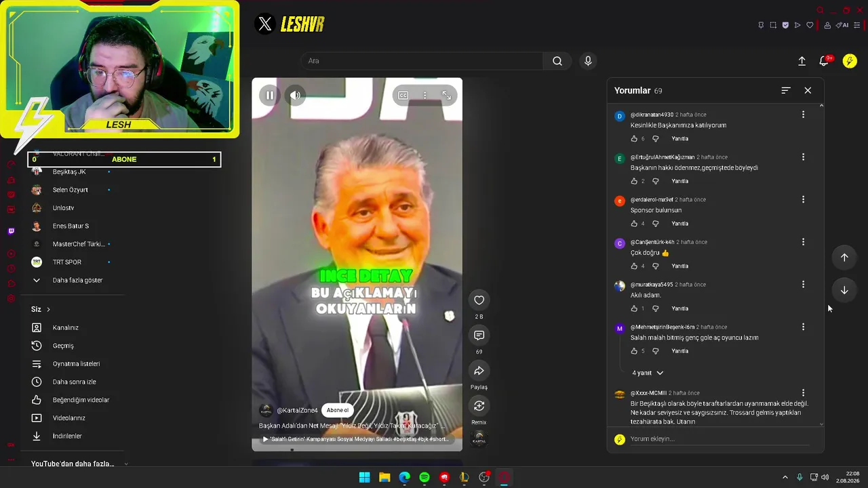Viewport: 868px width, 488px height.
Task: Open the upload/create button in YouTube header
Action: [802, 61]
